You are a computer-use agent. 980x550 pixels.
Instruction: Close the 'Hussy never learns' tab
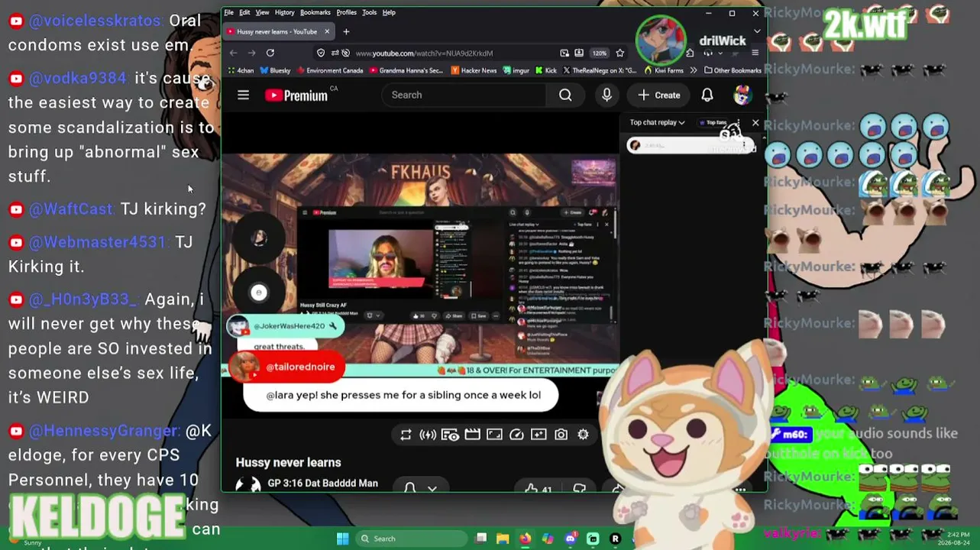(x=327, y=31)
